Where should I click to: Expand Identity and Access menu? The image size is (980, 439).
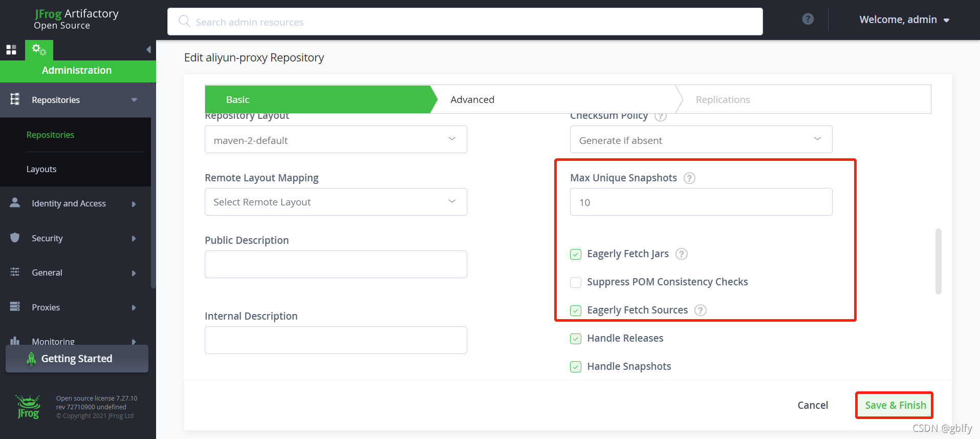coord(134,204)
